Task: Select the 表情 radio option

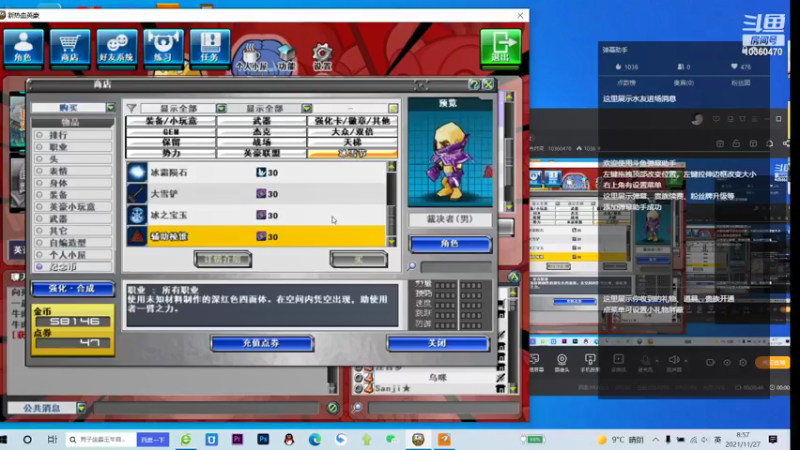Action: point(39,171)
